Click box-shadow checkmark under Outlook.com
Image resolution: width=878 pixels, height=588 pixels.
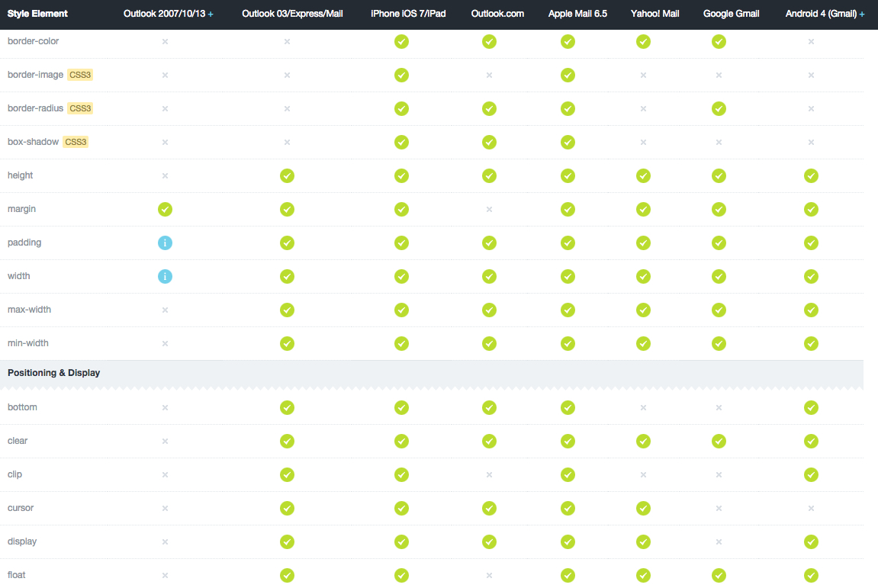490,143
